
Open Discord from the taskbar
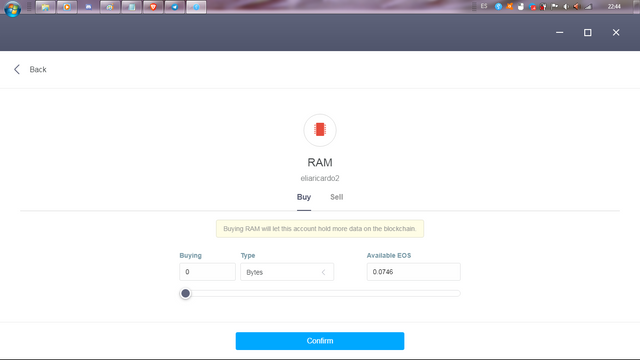point(89,7)
